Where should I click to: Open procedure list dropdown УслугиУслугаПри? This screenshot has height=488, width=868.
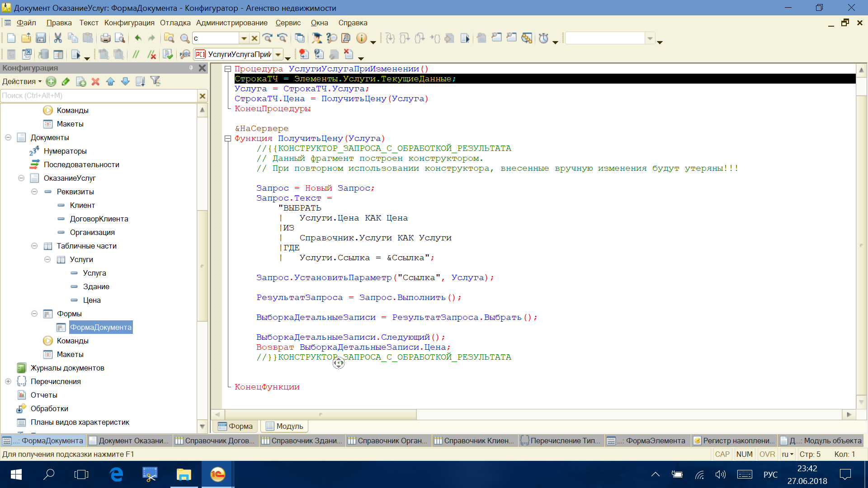click(278, 55)
